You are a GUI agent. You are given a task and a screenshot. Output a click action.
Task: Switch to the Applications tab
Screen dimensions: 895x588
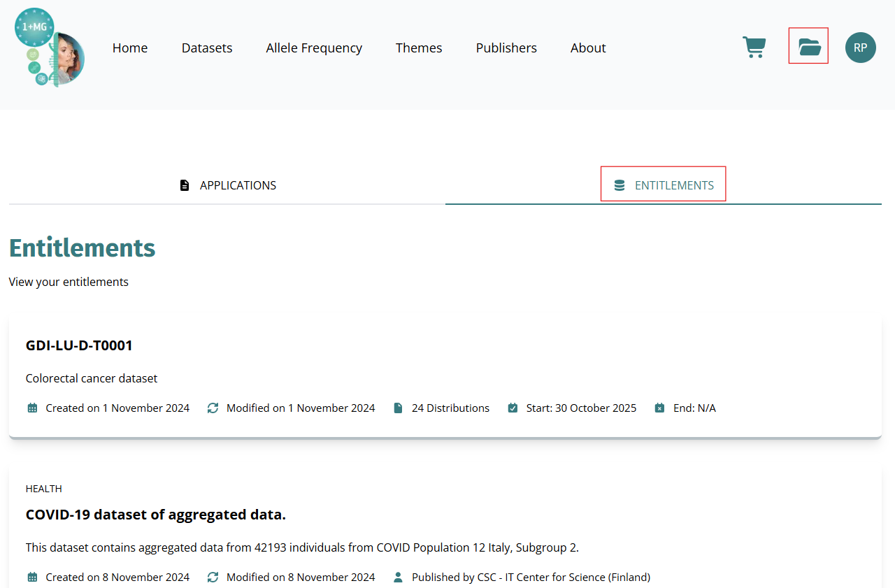pos(227,185)
